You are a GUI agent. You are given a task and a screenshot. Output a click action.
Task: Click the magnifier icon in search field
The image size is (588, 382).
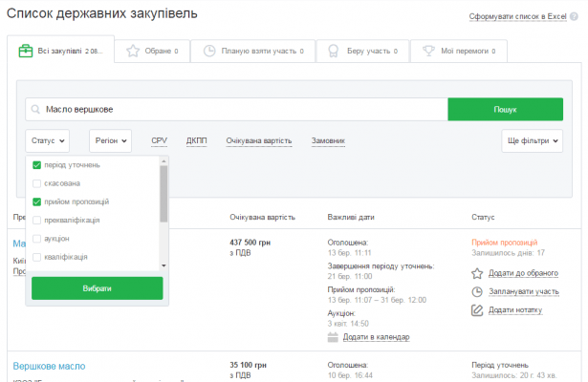(36, 110)
